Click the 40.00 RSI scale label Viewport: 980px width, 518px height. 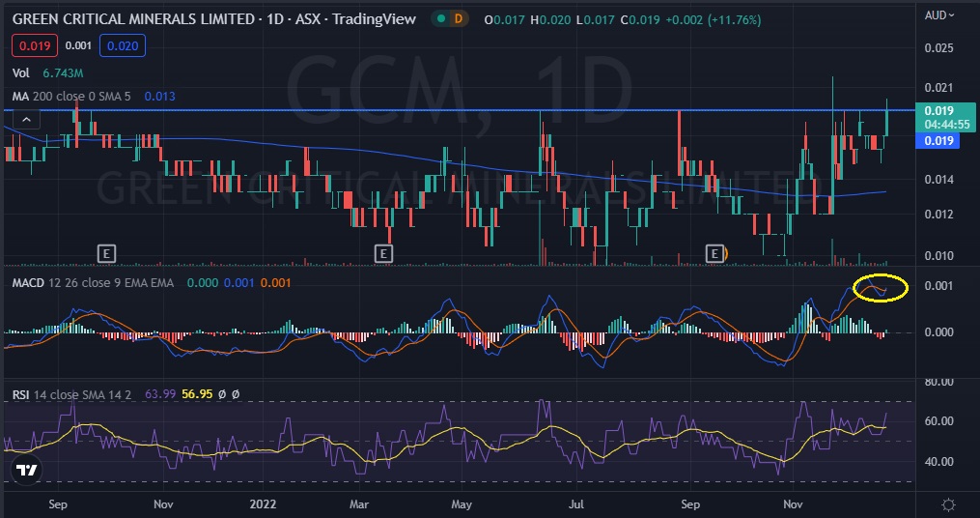click(x=938, y=462)
